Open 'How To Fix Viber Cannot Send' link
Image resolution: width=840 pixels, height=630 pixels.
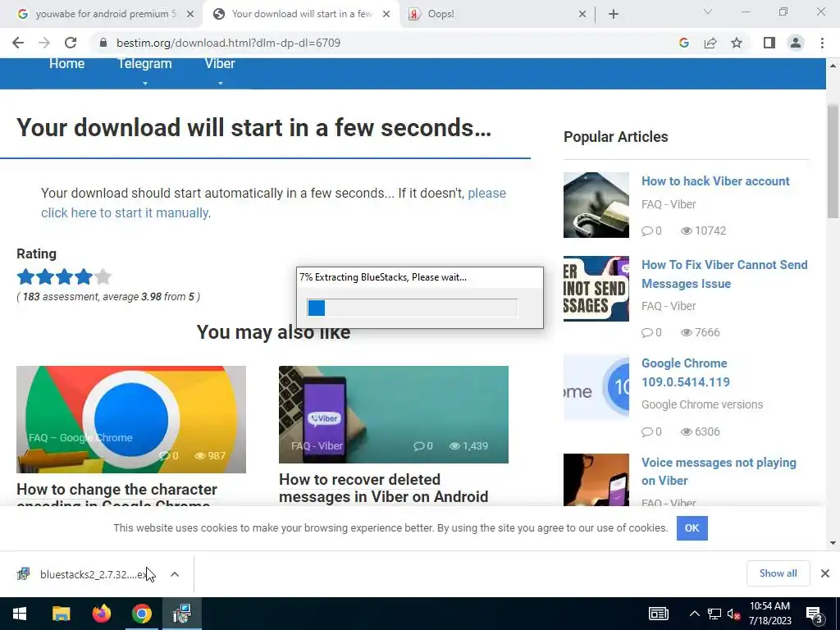pos(724,274)
